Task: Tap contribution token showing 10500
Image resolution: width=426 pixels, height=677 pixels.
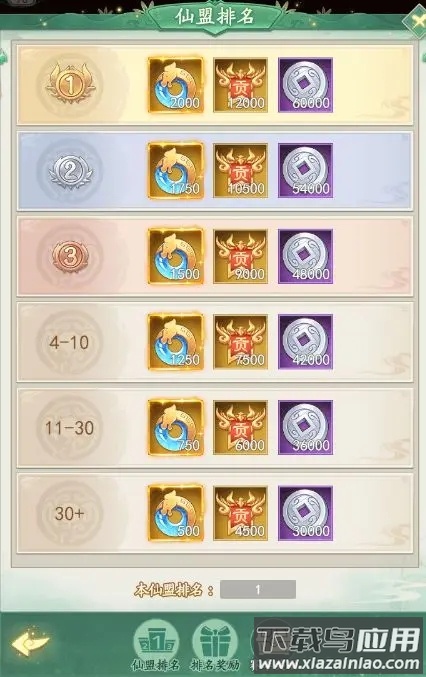Action: click(x=240, y=171)
